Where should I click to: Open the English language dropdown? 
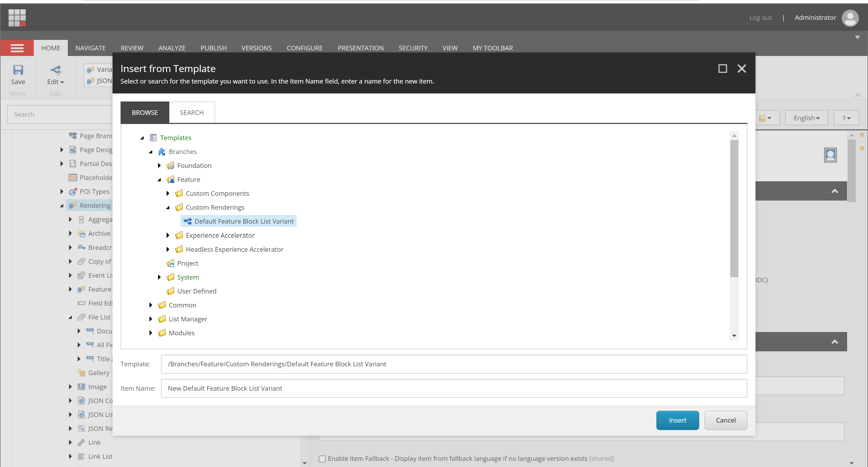(x=806, y=118)
